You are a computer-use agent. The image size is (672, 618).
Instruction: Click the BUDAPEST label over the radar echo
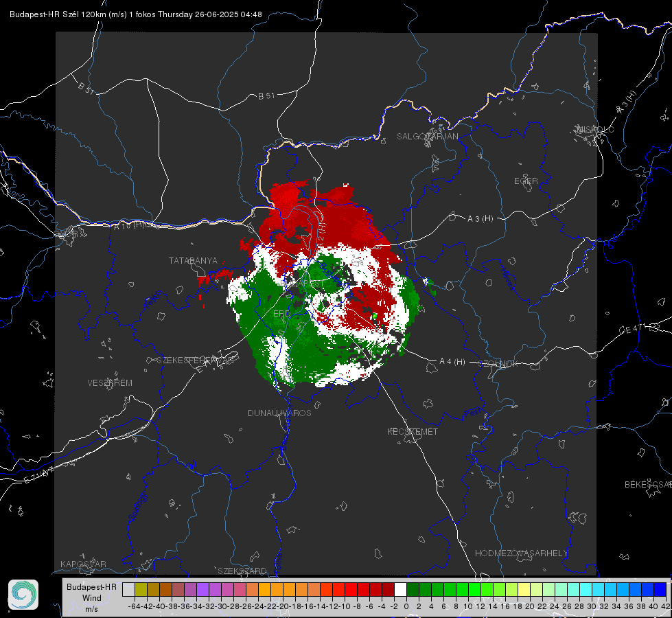click(303, 284)
